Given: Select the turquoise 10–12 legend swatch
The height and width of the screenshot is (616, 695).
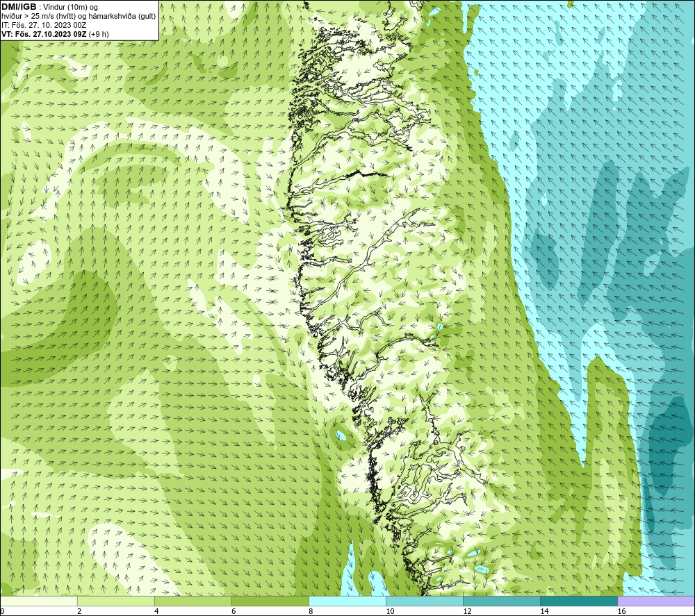Looking at the screenshot, I should [424, 601].
